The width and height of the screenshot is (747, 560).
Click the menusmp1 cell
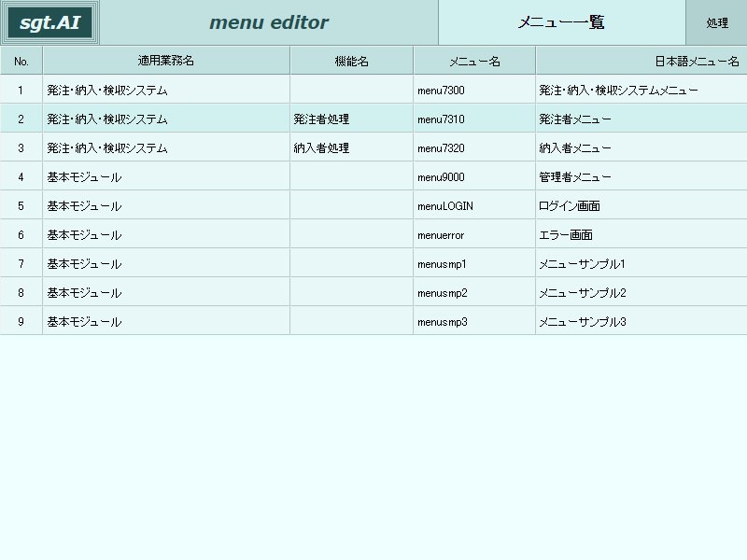point(474,264)
